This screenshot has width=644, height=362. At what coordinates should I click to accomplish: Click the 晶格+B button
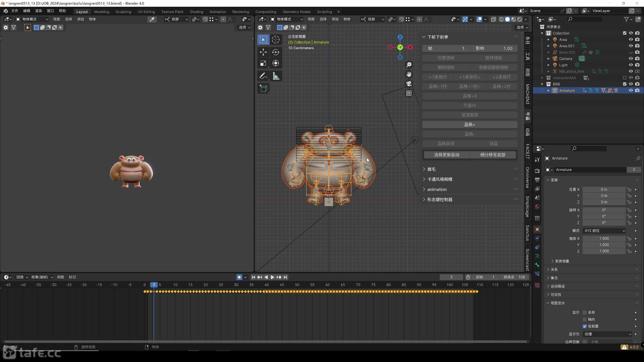(470, 96)
